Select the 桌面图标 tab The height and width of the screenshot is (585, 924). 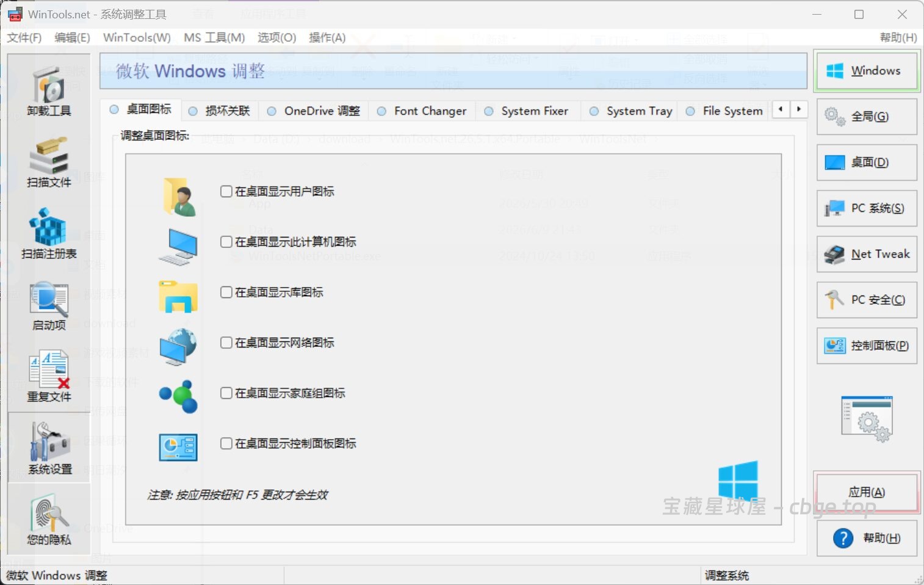pos(140,109)
